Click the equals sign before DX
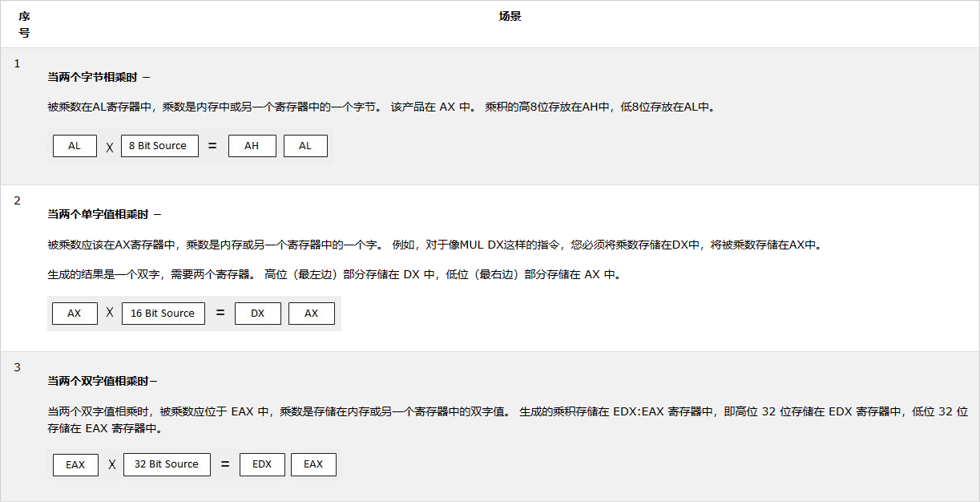This screenshot has height=502, width=980. click(x=220, y=313)
